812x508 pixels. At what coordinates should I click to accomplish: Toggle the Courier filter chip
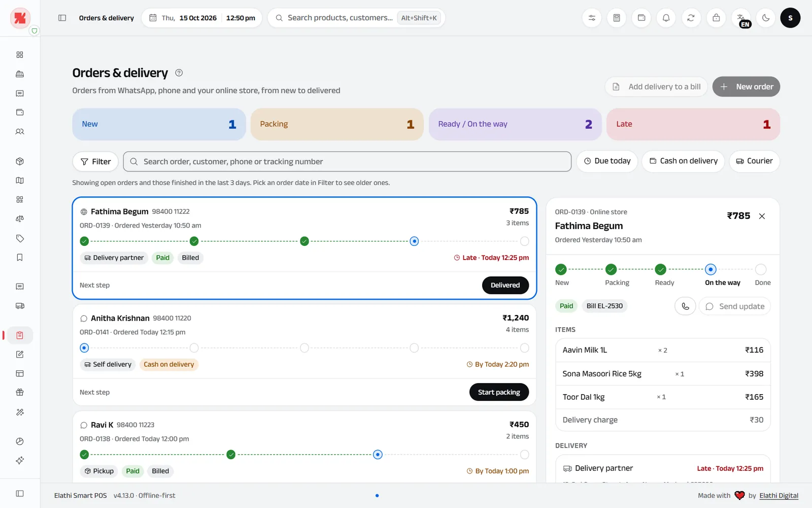[754, 161]
